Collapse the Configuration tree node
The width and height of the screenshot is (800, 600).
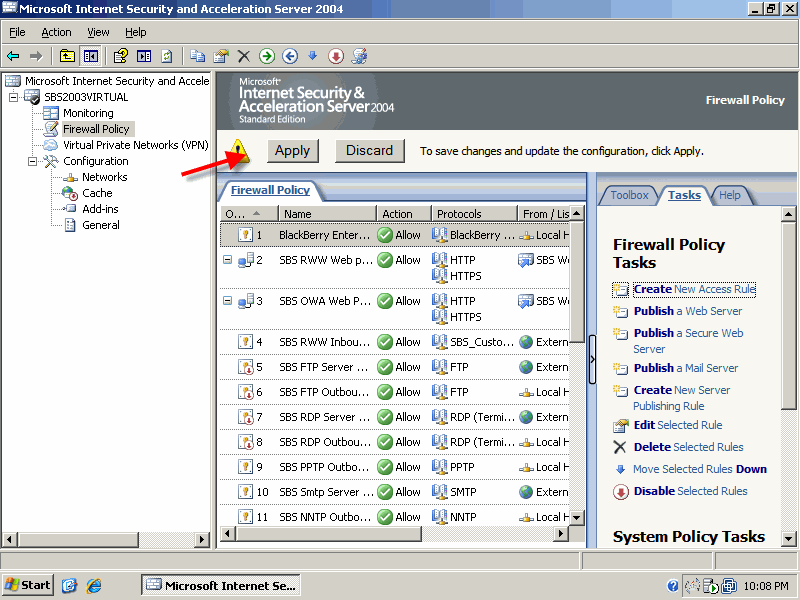[32, 161]
